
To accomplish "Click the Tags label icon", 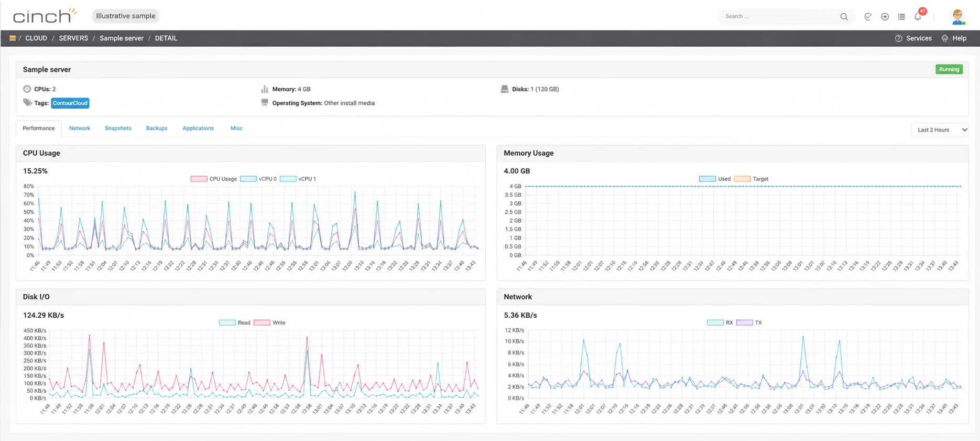I will [x=28, y=102].
